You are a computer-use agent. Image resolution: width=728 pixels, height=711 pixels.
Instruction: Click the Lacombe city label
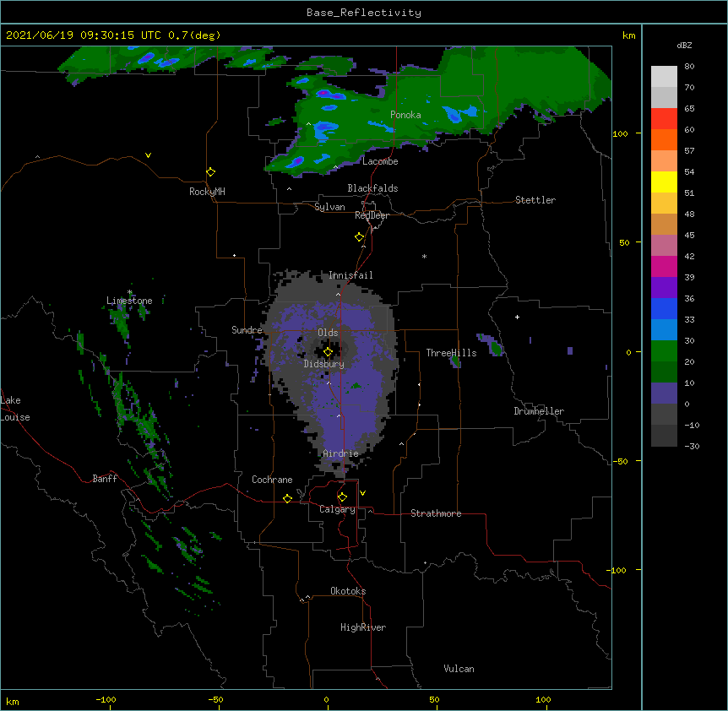pyautogui.click(x=380, y=161)
